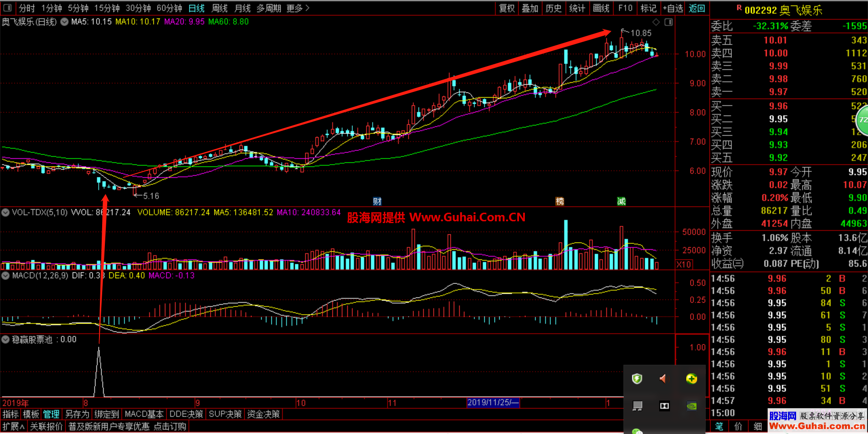Toggle the side panel layout icon

669,22
